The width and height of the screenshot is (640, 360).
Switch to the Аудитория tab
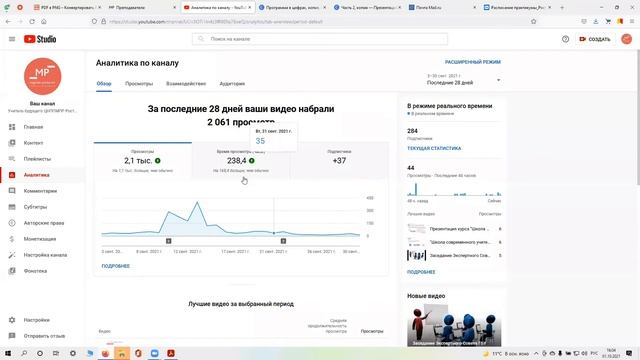tap(232, 84)
